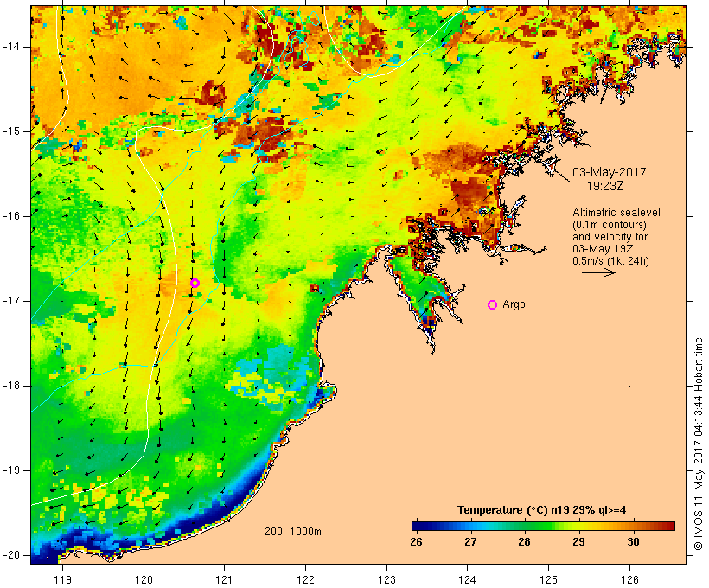The width and height of the screenshot is (709, 588).
Task: Click the latitude axis label '-17'
Action: click(10, 301)
